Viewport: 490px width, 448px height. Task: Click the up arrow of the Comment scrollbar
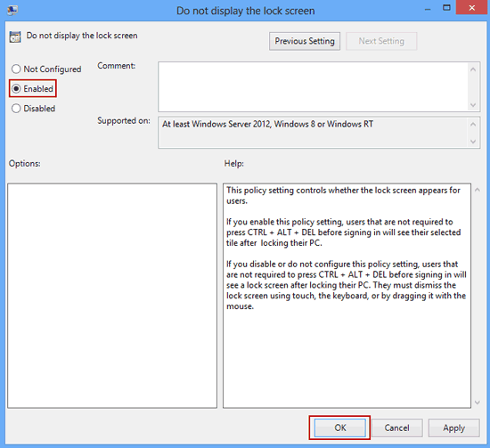click(473, 69)
